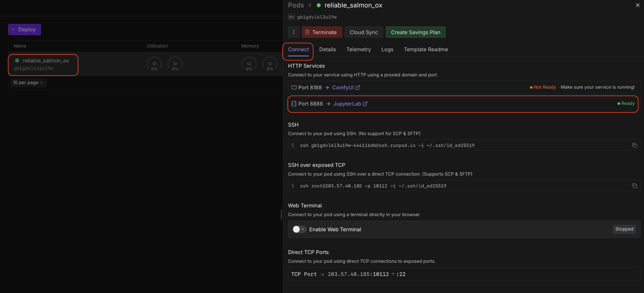Click the external link icon beside JupyterLab
644x293 pixels.
coord(365,103)
